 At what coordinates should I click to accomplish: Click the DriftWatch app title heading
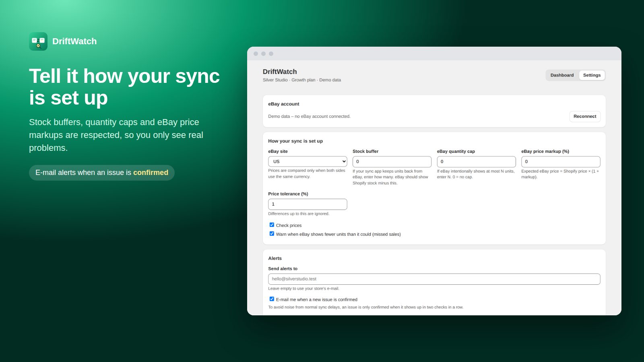click(x=280, y=72)
